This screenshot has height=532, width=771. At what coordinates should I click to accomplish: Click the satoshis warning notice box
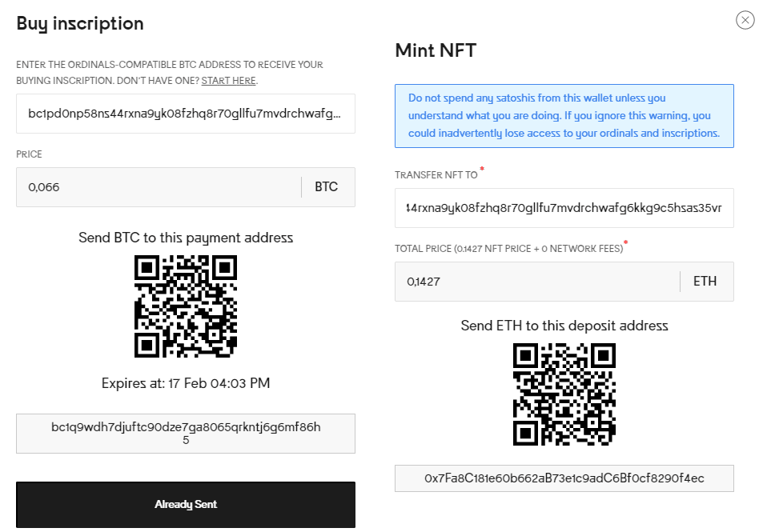click(x=564, y=116)
